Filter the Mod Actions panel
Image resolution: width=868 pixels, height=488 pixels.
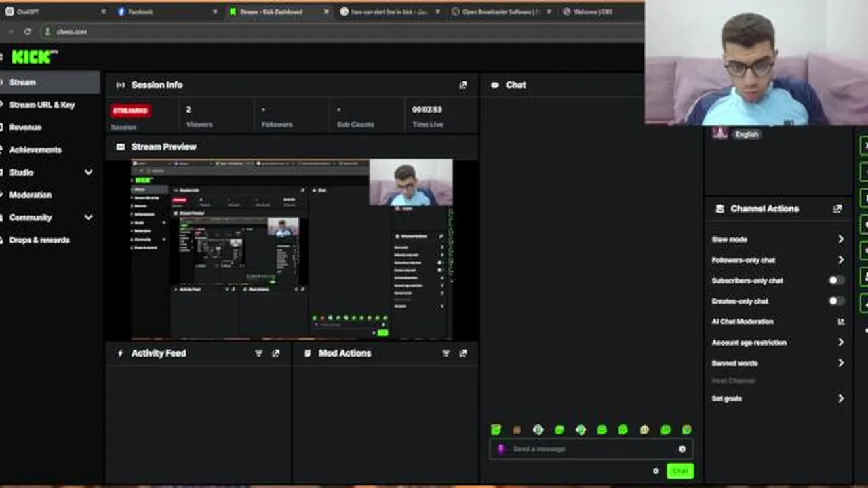pyautogui.click(x=446, y=353)
